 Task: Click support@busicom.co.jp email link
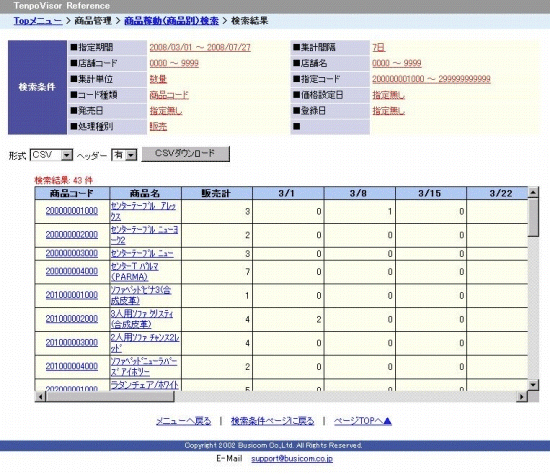(292, 459)
